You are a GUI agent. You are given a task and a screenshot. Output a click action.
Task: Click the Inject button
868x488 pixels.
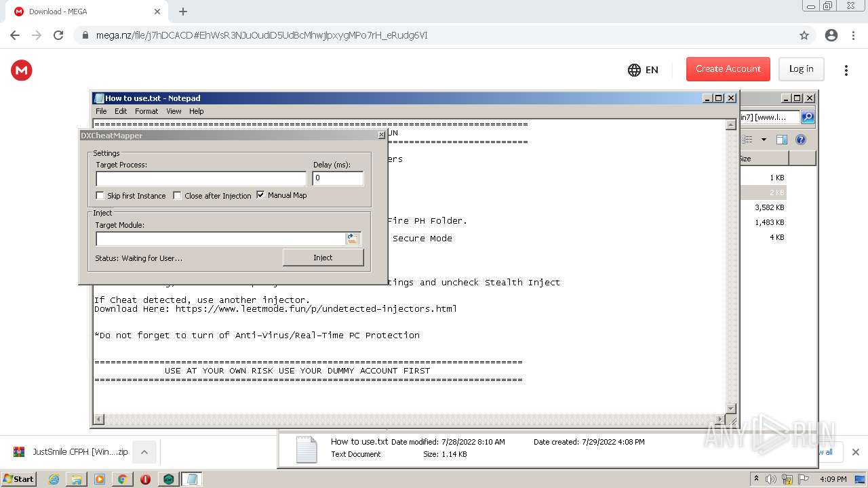[323, 258]
